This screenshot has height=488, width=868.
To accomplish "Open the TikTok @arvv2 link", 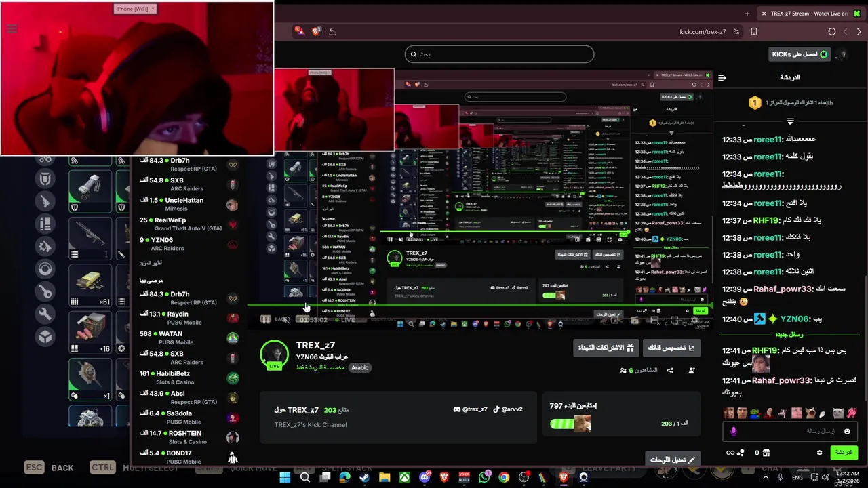I will pyautogui.click(x=508, y=409).
